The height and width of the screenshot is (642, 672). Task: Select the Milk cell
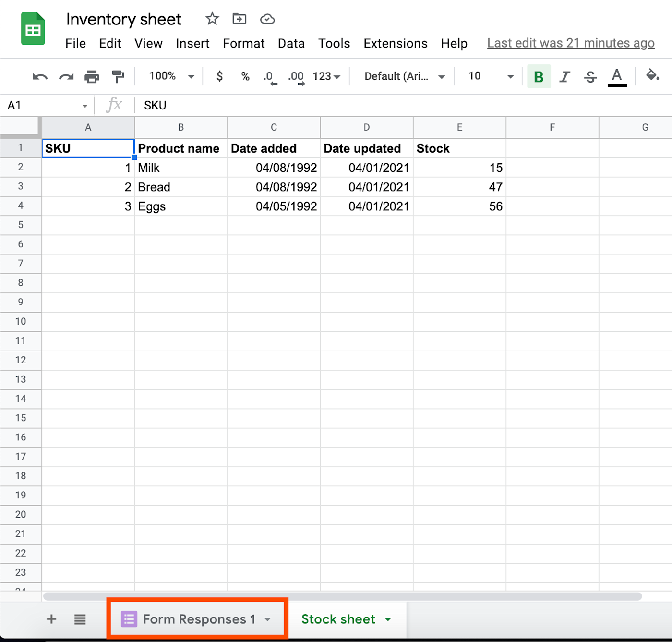[181, 168]
